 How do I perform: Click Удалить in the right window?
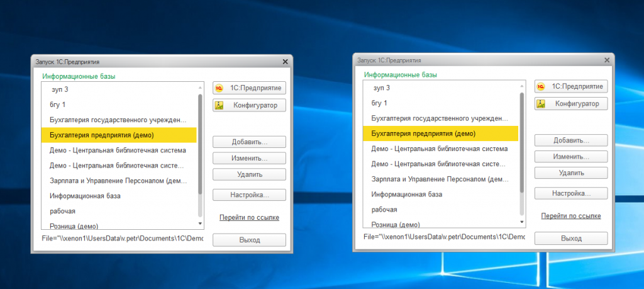[x=571, y=173]
